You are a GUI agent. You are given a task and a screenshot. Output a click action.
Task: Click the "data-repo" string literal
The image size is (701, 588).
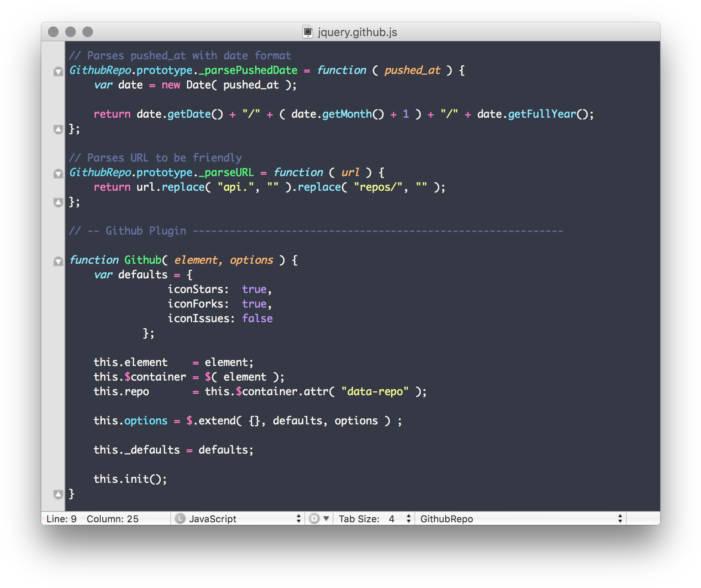(x=375, y=391)
